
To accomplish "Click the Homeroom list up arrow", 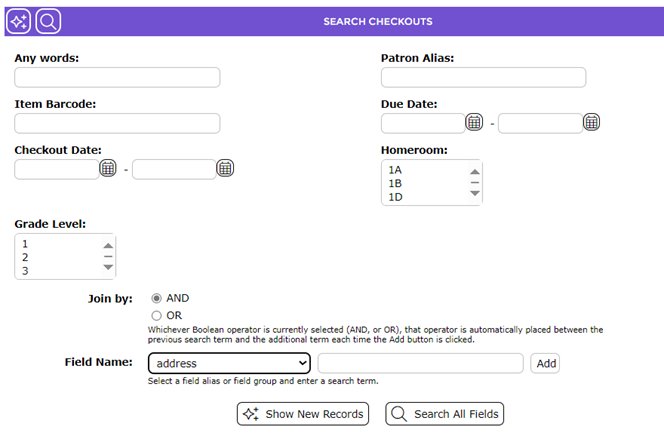I will pyautogui.click(x=475, y=172).
